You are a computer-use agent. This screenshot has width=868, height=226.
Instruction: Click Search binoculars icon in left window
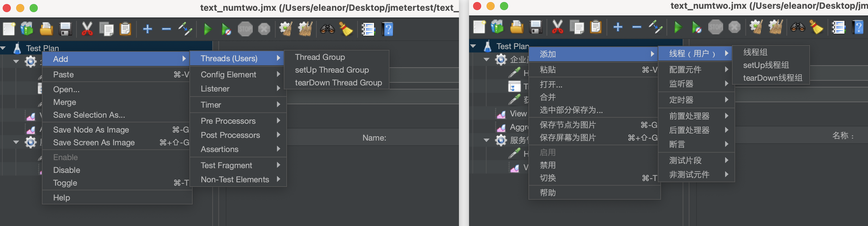pyautogui.click(x=328, y=29)
